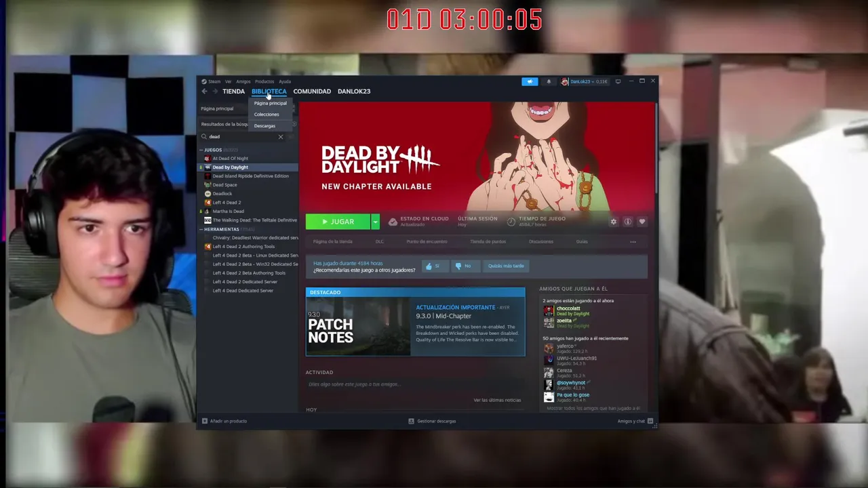Click the green JUGAR button
The height and width of the screenshot is (488, 868).
point(338,222)
